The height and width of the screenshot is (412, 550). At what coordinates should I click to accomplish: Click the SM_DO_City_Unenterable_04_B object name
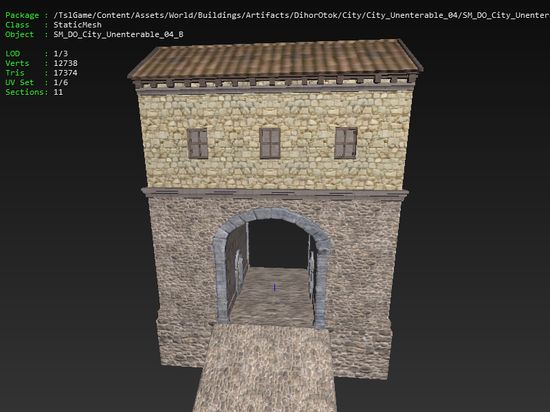tap(118, 34)
